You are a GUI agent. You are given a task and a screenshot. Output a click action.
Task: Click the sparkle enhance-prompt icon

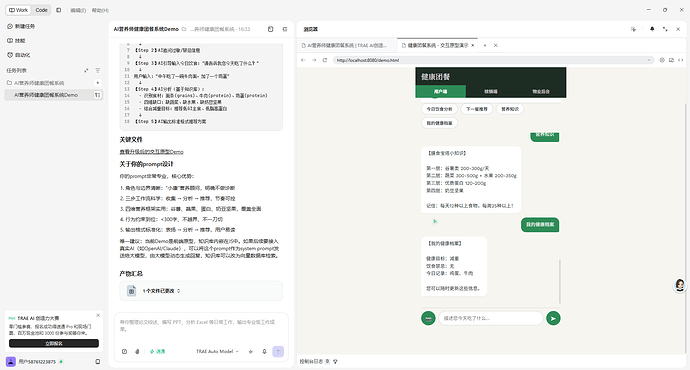tap(251, 352)
